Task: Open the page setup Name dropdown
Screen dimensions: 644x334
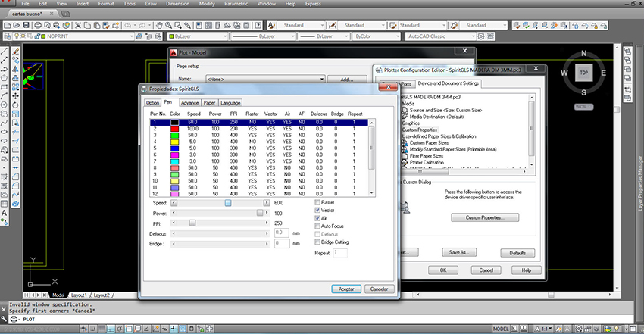Action: pos(322,80)
